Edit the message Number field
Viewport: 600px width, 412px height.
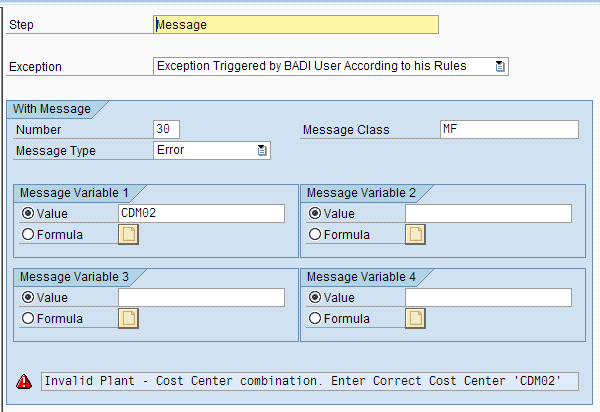[166, 129]
